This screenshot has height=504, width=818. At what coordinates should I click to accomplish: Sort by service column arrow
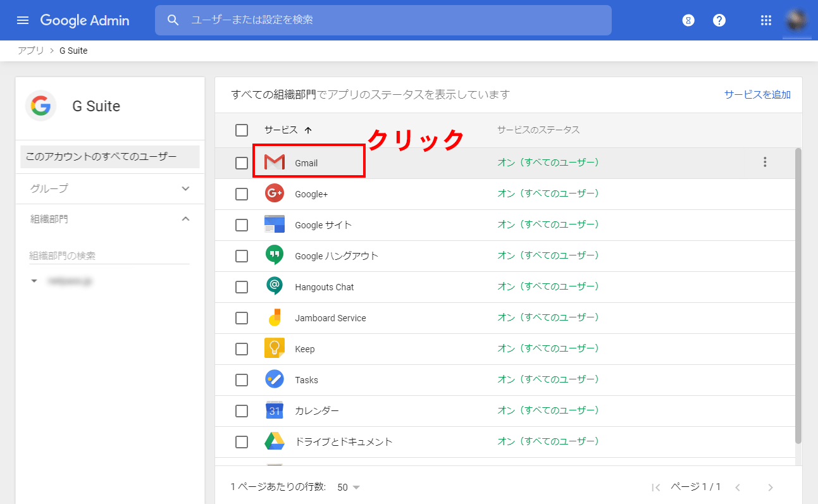pyautogui.click(x=308, y=130)
